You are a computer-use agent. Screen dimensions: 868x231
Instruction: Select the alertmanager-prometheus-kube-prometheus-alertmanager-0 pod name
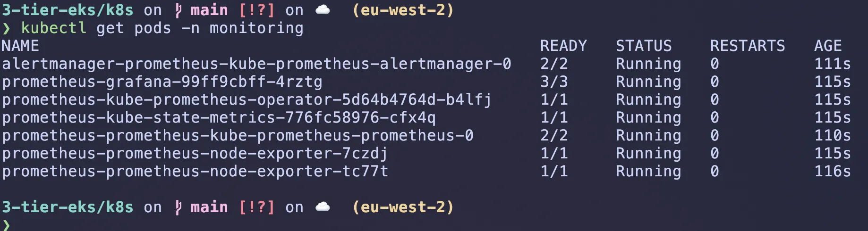(x=256, y=64)
